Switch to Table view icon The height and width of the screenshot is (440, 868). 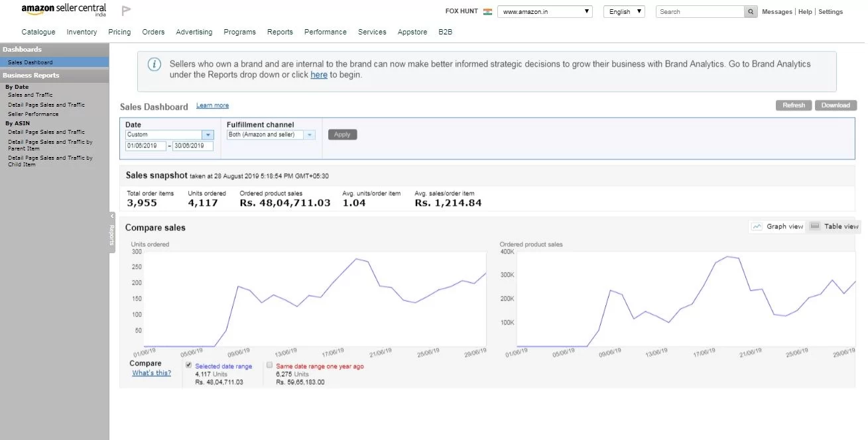815,227
